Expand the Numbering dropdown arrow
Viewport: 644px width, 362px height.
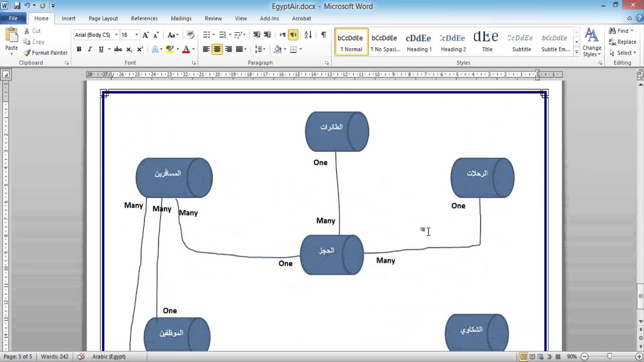230,35
